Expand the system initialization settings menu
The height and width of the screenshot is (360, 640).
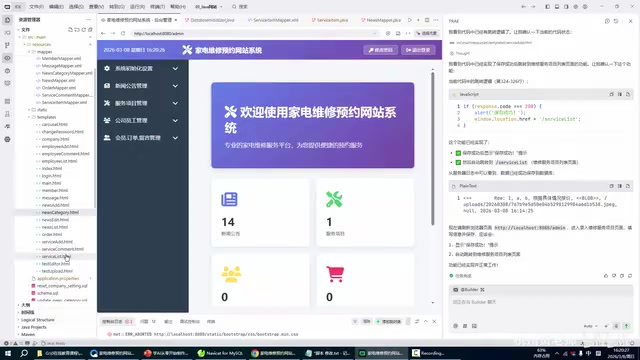coord(142,69)
